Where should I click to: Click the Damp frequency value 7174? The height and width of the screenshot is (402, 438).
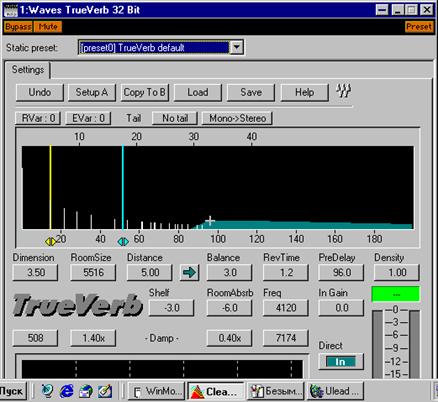[x=286, y=338]
